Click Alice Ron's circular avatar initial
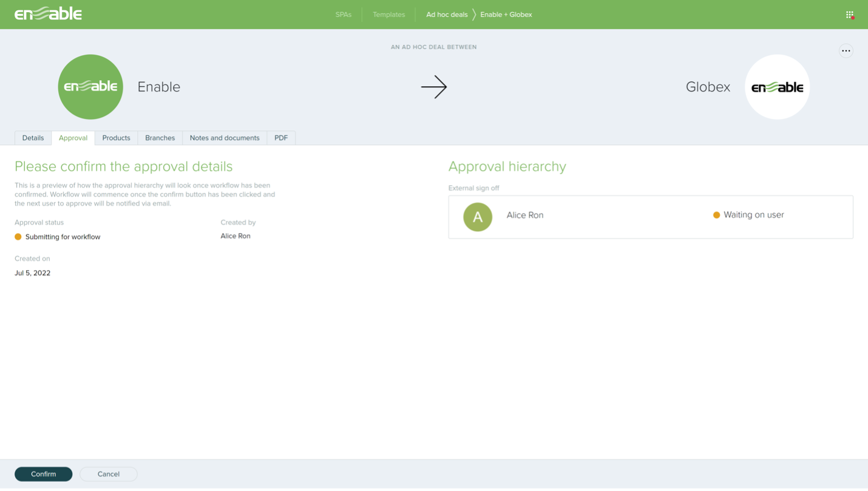Image resolution: width=868 pixels, height=491 pixels. tap(478, 216)
